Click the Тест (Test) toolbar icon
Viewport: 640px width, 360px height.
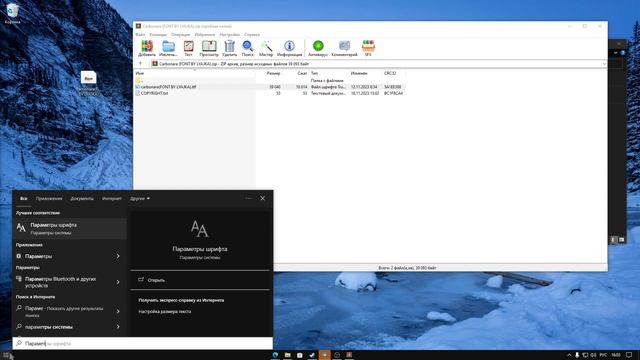click(188, 48)
